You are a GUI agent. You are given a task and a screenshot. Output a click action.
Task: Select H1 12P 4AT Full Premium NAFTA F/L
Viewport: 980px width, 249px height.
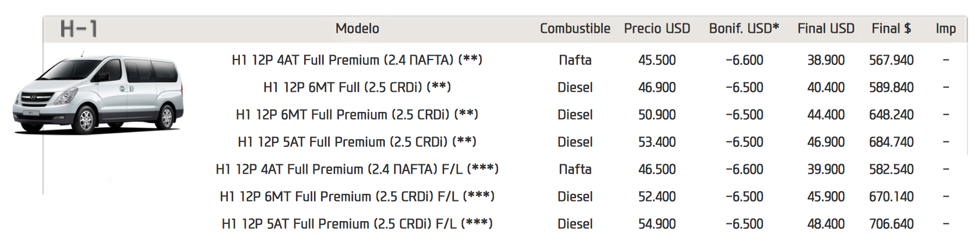pos(357,169)
